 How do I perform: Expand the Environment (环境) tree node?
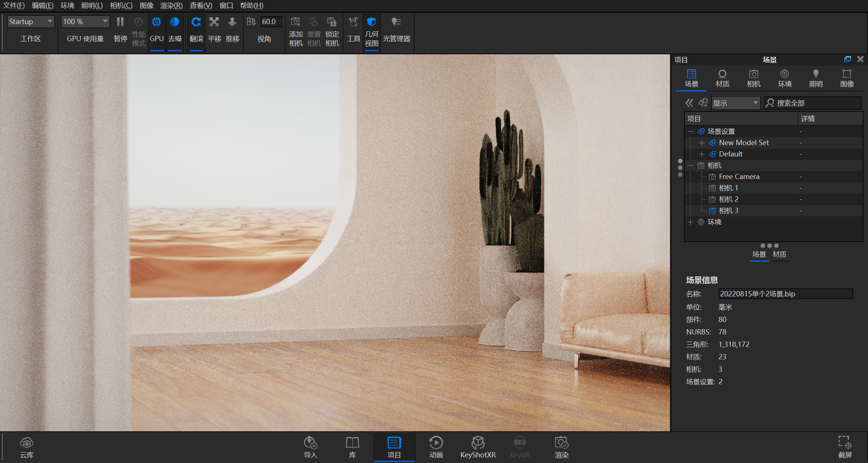tap(690, 222)
